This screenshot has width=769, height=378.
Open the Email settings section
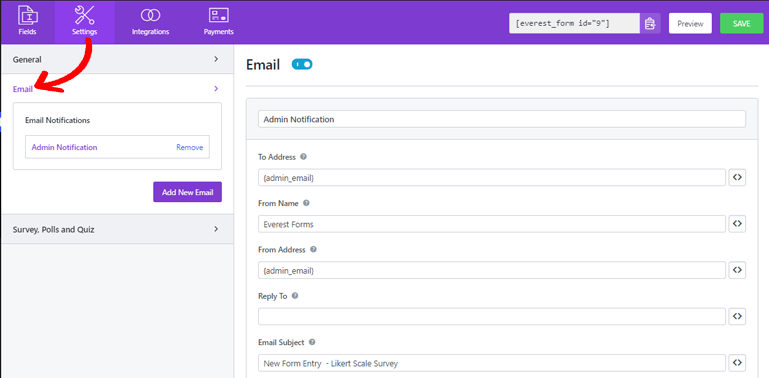(x=117, y=89)
